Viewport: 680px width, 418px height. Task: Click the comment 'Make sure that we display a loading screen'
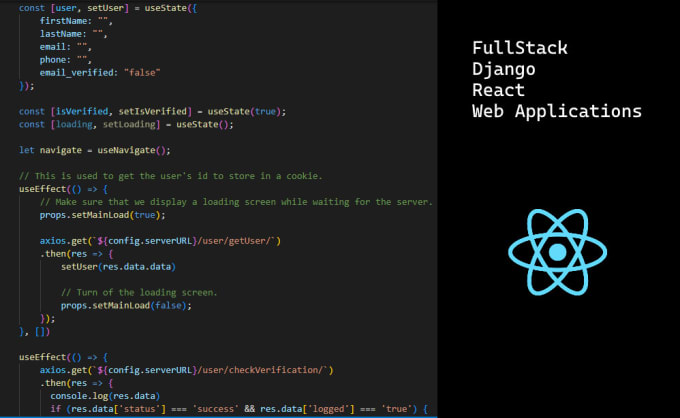(236, 202)
